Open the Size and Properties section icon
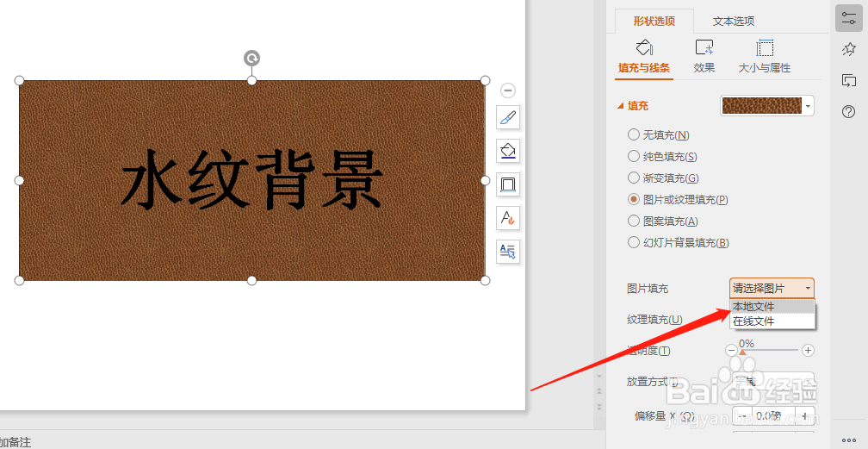Image resolution: width=868 pixels, height=449 pixels. pyautogui.click(x=765, y=47)
